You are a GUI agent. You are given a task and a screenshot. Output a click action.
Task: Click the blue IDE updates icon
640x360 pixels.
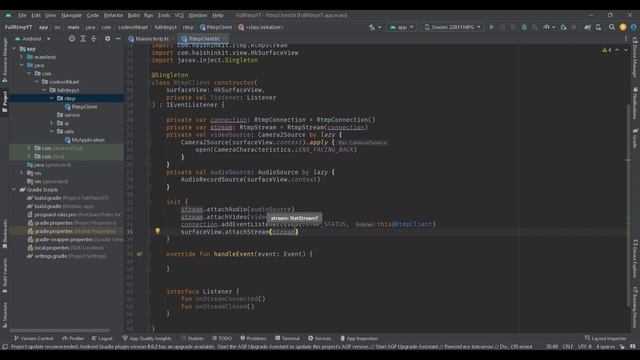(633, 27)
